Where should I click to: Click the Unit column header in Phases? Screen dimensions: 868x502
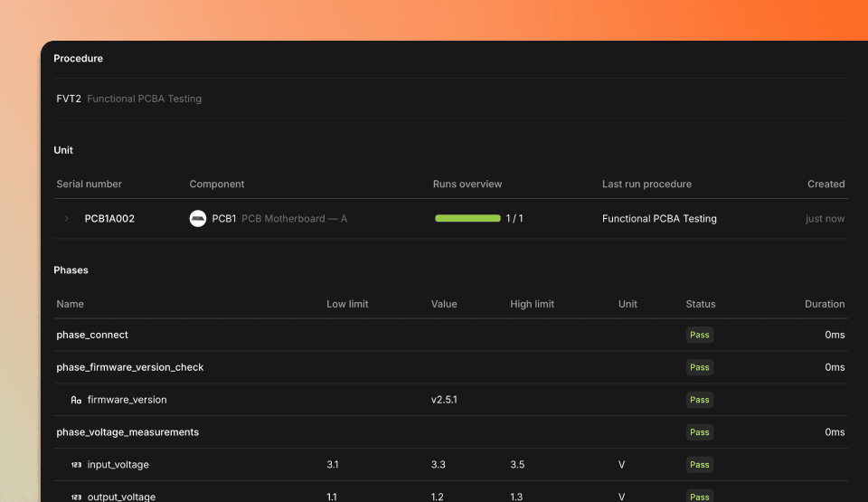click(627, 304)
